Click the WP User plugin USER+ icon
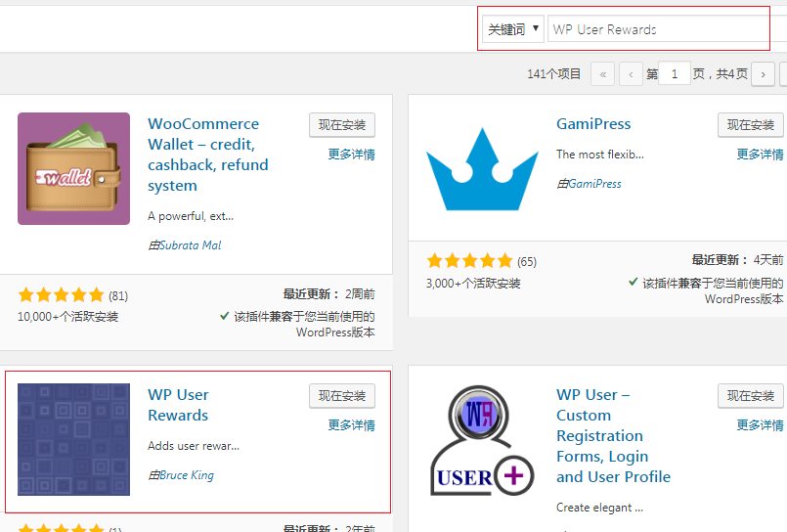This screenshot has height=532, width=787. tap(482, 440)
